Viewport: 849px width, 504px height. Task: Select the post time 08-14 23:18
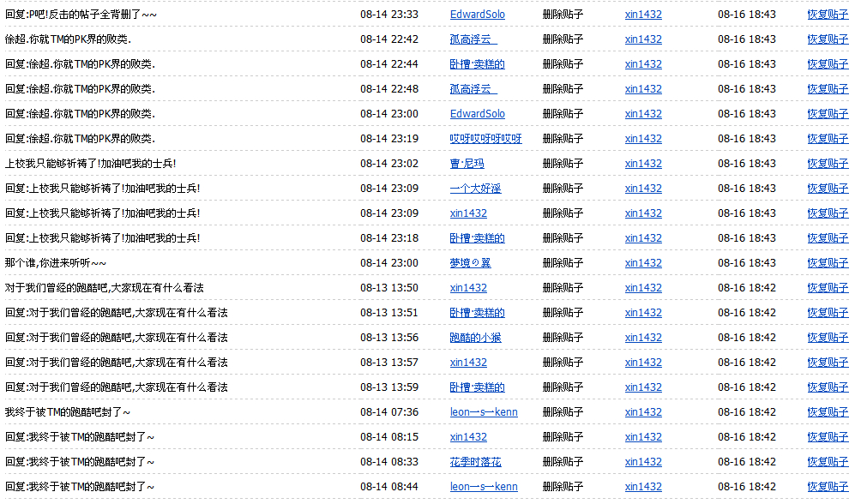389,239
